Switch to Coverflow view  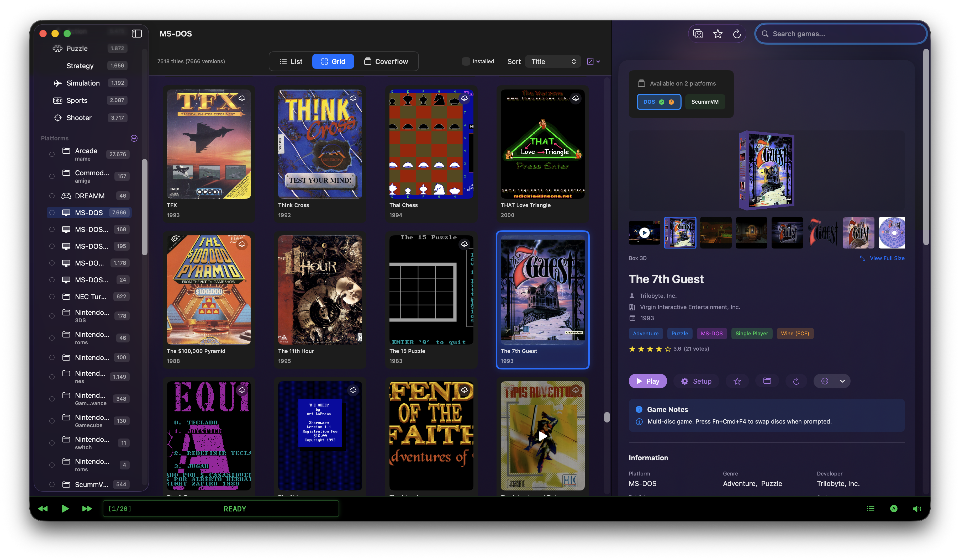point(387,61)
